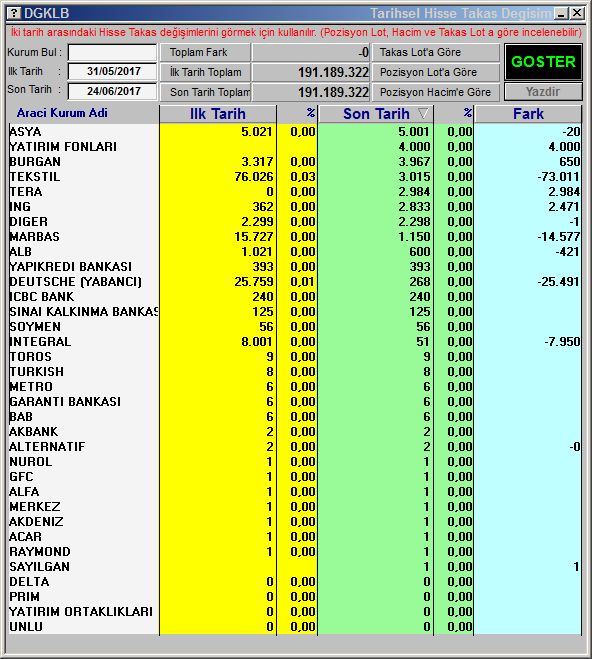Click the Toplam Fark label button
The image size is (592, 659).
[x=205, y=53]
